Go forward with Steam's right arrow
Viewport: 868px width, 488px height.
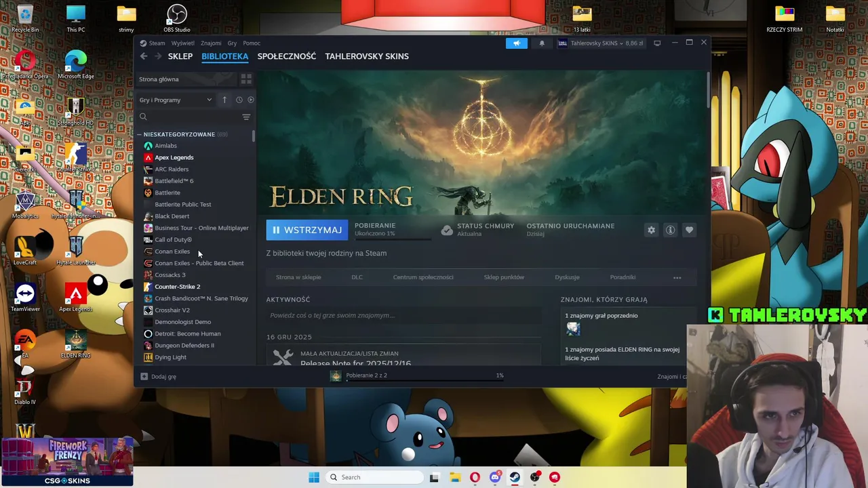pyautogui.click(x=157, y=56)
